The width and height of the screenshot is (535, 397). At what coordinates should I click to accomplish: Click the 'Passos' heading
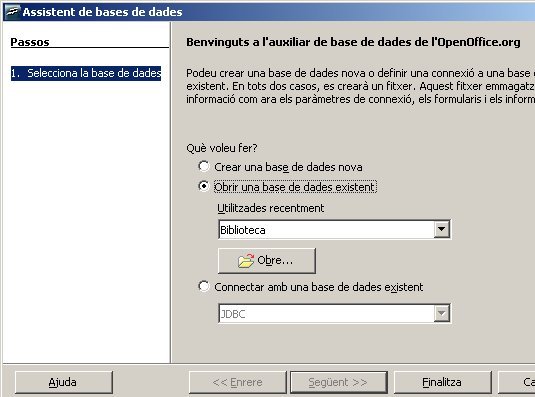coord(30,42)
